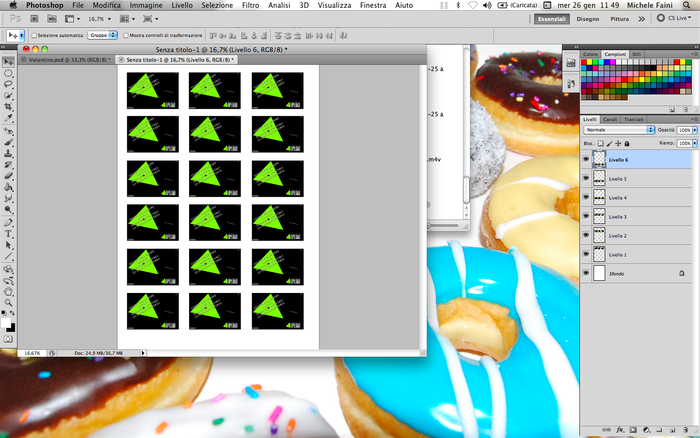Hide Livello 2 layer visibility
Viewport: 700px width, 438px height.
point(586,235)
